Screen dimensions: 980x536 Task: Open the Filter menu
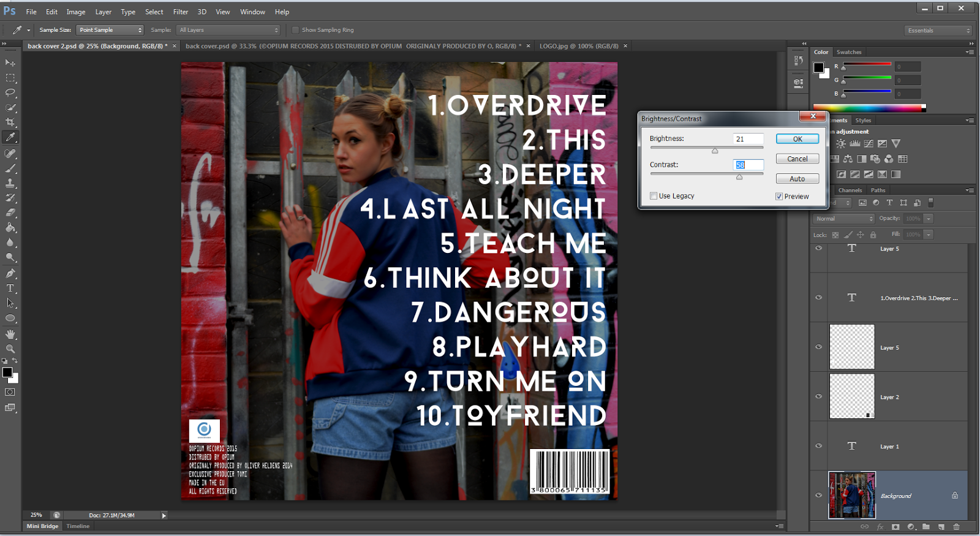click(181, 12)
